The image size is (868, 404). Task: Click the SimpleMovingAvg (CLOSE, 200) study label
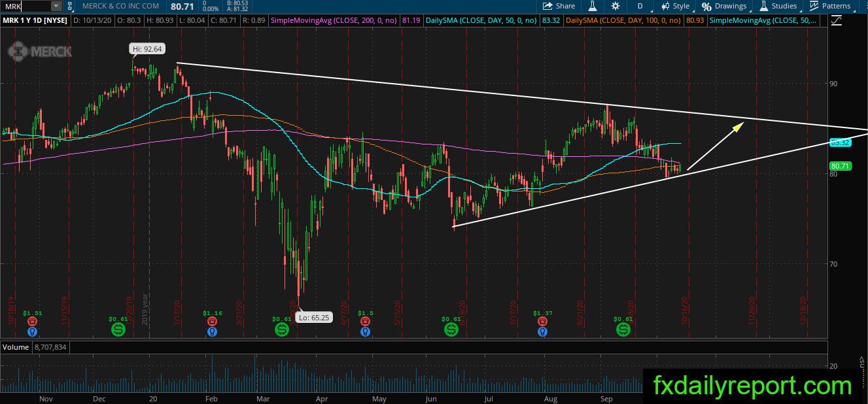point(332,20)
